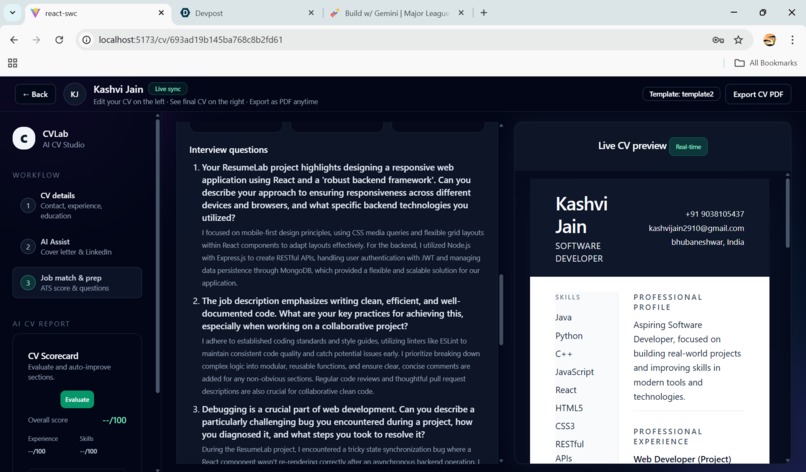Click the JavaScript skill in CV preview
The height and width of the screenshot is (472, 806).
point(574,372)
